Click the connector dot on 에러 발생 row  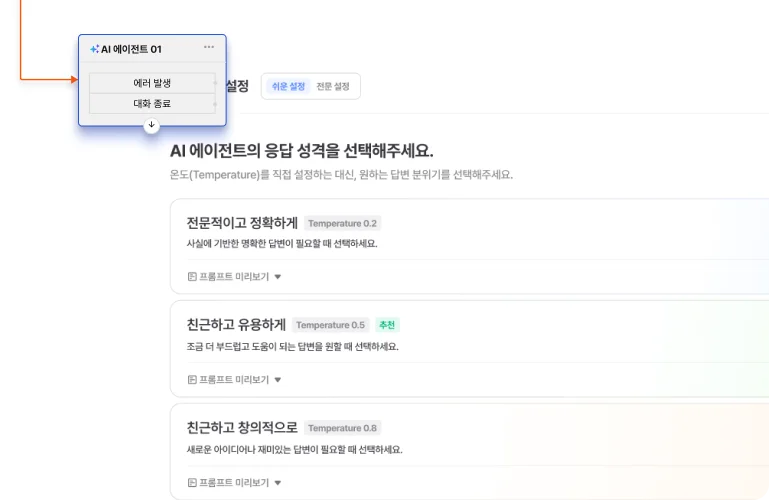pyautogui.click(x=215, y=83)
